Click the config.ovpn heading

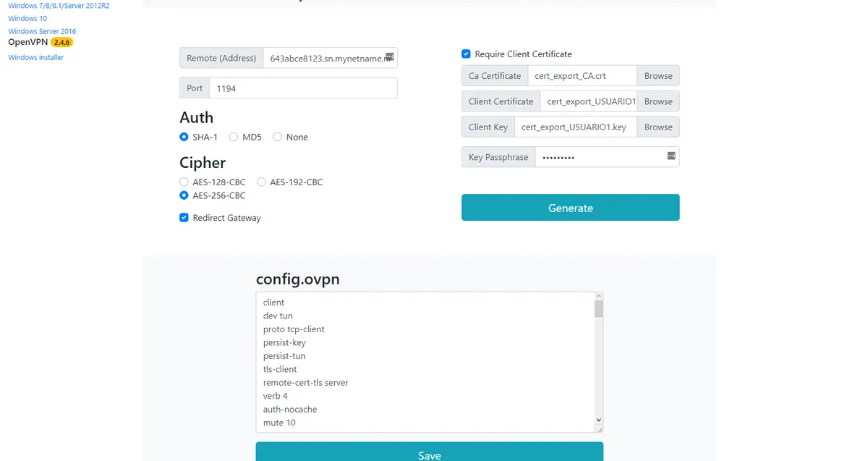(298, 279)
